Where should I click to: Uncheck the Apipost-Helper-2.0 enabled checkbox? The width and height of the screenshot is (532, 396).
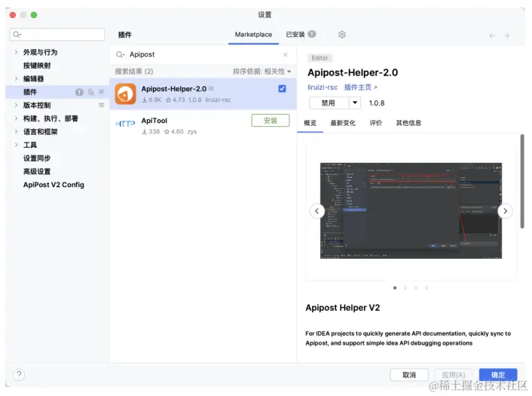coord(282,89)
